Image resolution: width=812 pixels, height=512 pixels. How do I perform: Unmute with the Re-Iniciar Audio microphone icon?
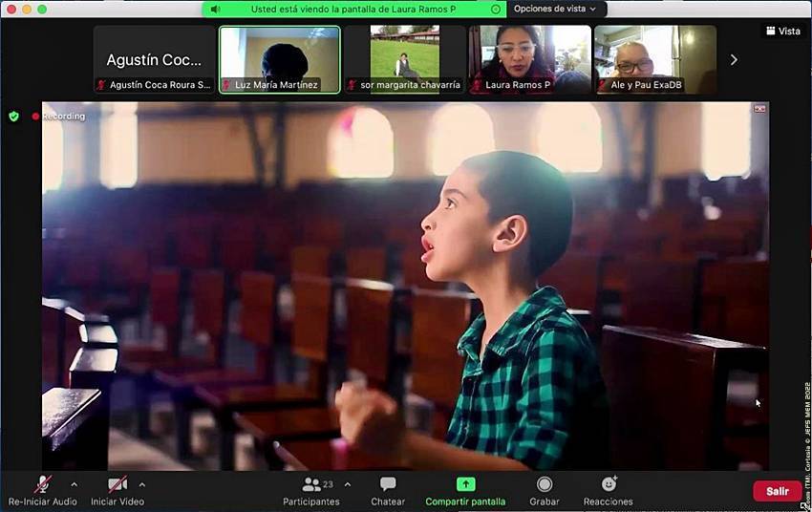click(42, 484)
